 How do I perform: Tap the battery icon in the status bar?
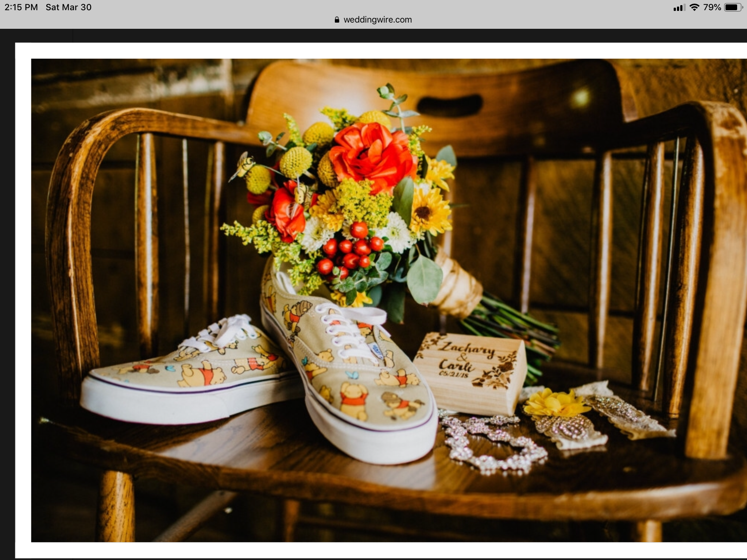[x=734, y=7]
